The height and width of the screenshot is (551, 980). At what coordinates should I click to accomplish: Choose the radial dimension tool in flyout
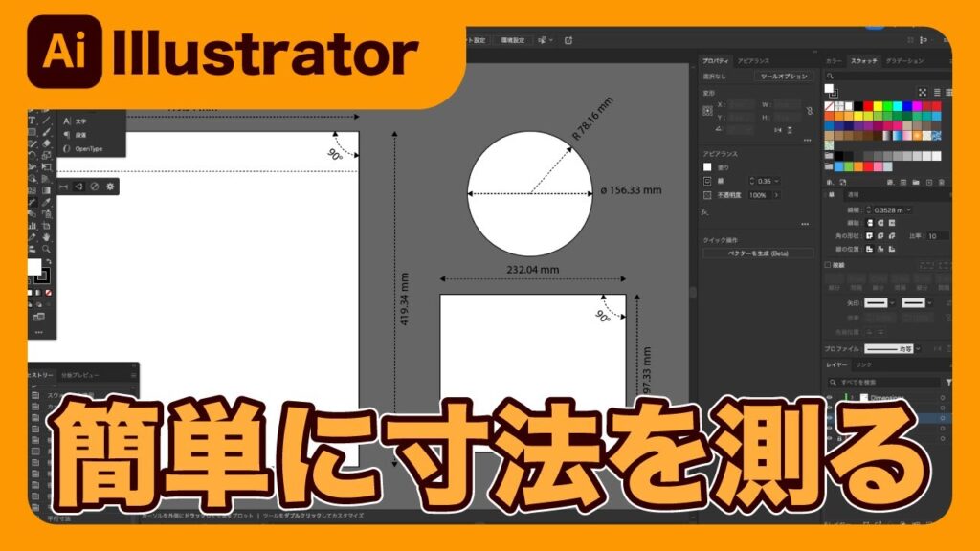95,187
